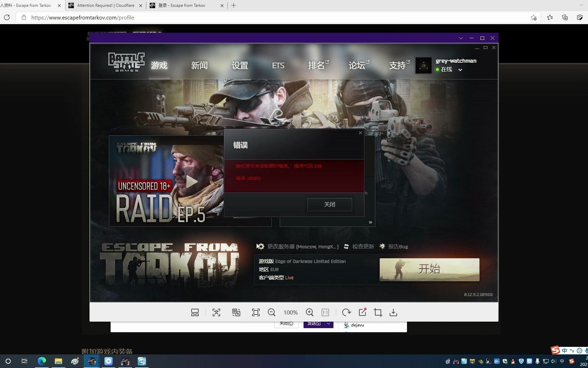The image size is (588, 368).
Task: Save the image with the download icon
Action: [x=393, y=312]
